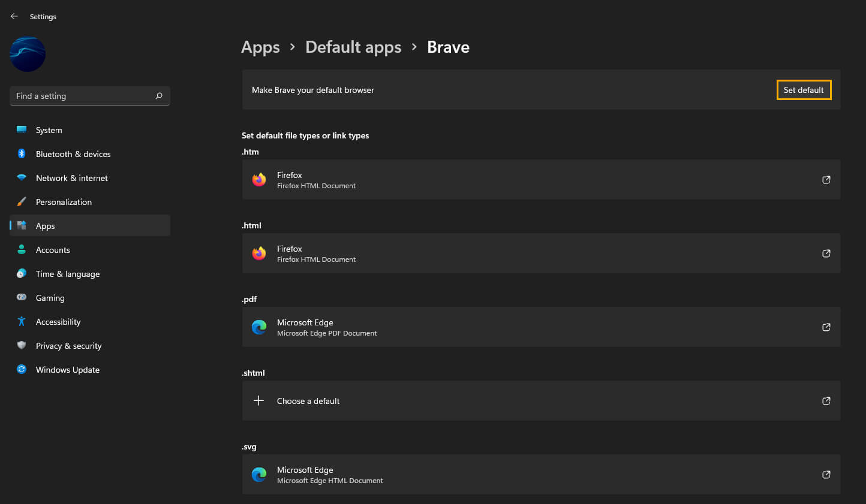Open System settings category
Image resolution: width=866 pixels, height=504 pixels.
[90, 130]
